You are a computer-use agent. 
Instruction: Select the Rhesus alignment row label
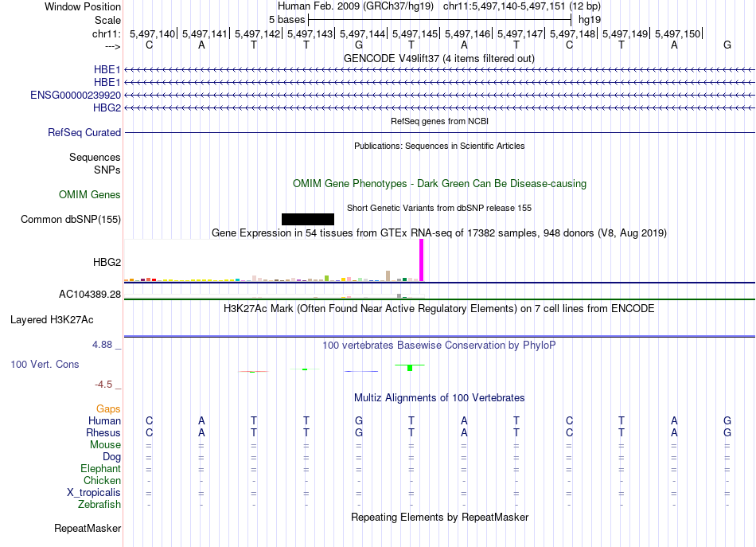click(103, 432)
